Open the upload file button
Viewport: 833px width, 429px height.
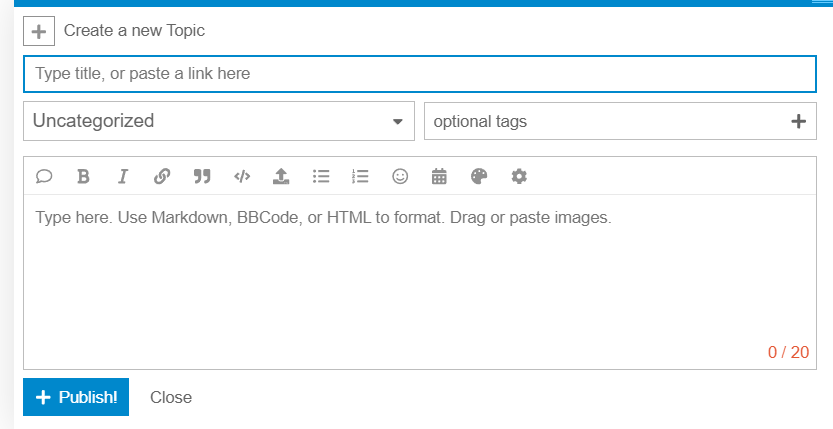[x=281, y=176]
